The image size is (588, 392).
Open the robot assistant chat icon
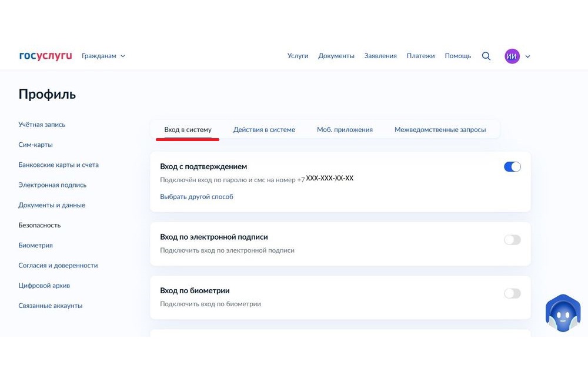pos(563,314)
